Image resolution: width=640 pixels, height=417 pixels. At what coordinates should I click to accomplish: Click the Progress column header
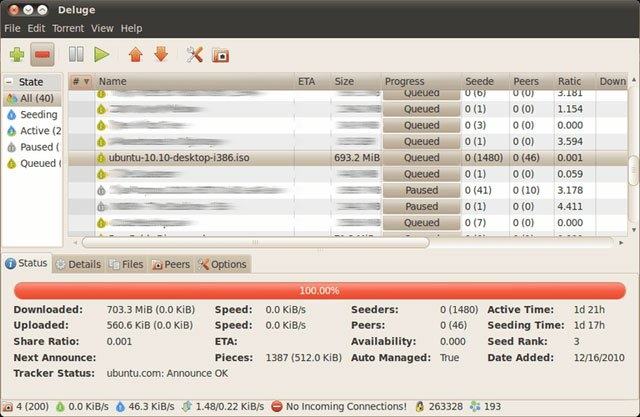coord(404,81)
